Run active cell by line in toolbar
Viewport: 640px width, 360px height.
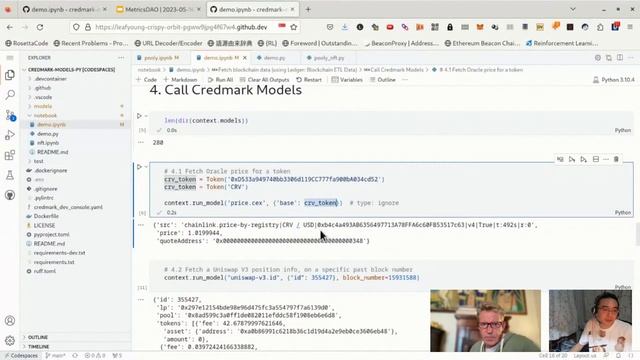coord(560,159)
